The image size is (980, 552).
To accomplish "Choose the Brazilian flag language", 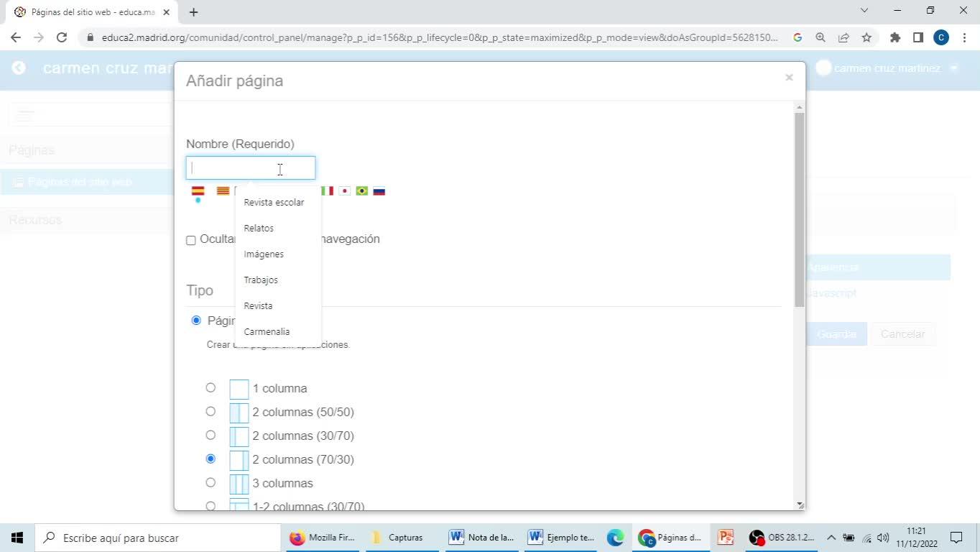I will coord(362,191).
